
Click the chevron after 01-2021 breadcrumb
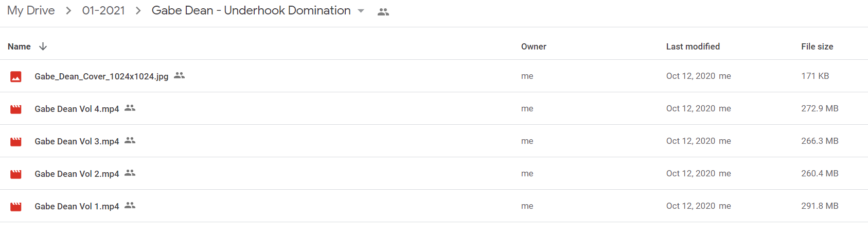click(138, 11)
